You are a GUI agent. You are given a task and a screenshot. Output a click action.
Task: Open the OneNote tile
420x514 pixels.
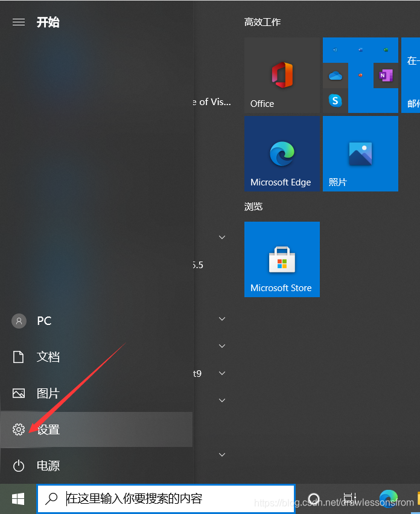tap(386, 75)
